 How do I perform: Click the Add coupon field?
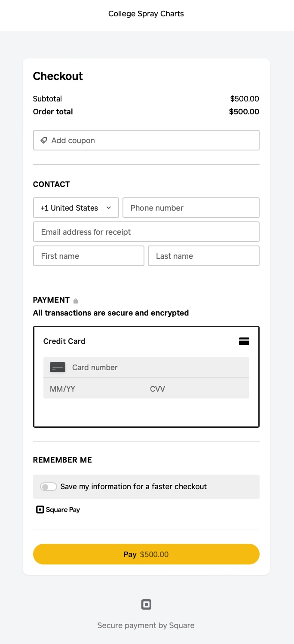(146, 141)
